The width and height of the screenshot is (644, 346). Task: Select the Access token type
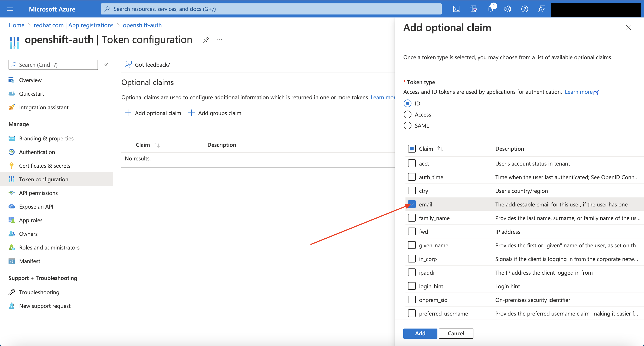pyautogui.click(x=407, y=114)
